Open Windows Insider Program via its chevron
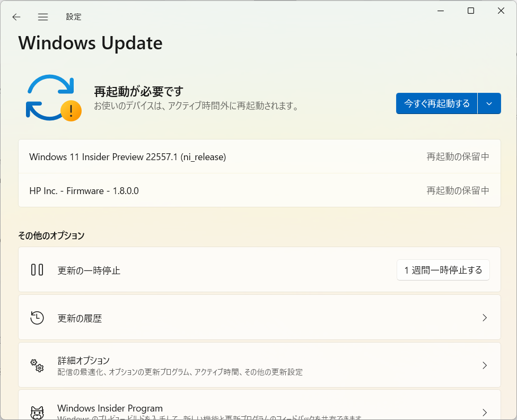The height and width of the screenshot is (420, 517). [x=485, y=413]
